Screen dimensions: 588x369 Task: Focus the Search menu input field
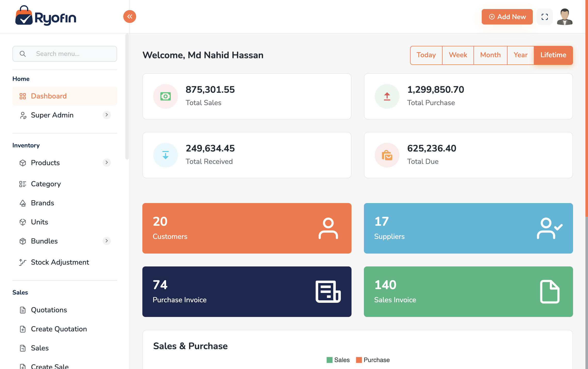[x=65, y=54]
